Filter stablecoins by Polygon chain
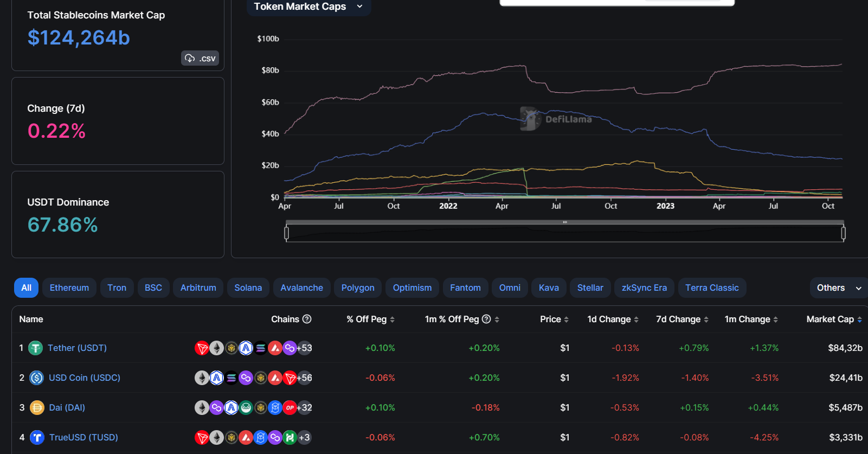 click(358, 288)
